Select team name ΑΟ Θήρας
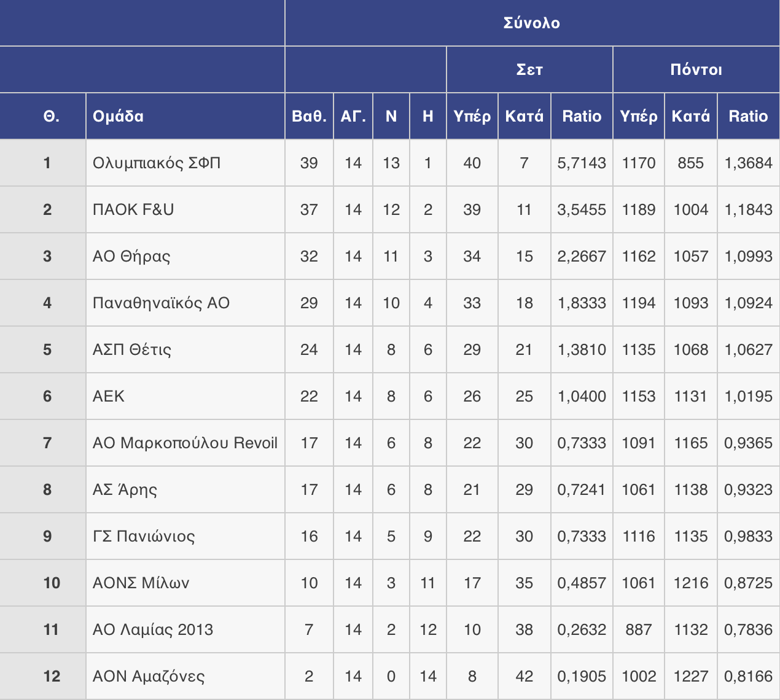 pyautogui.click(x=131, y=256)
